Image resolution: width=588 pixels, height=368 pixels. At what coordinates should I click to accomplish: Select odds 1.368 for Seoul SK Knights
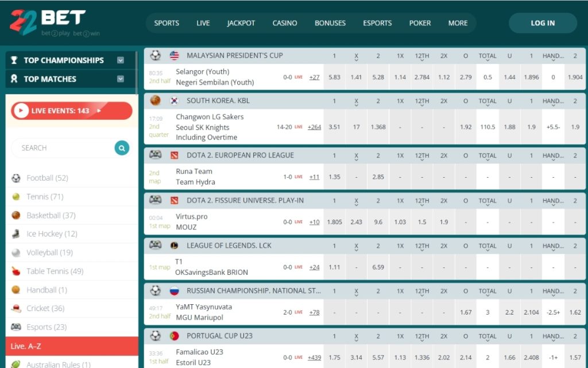tap(378, 127)
